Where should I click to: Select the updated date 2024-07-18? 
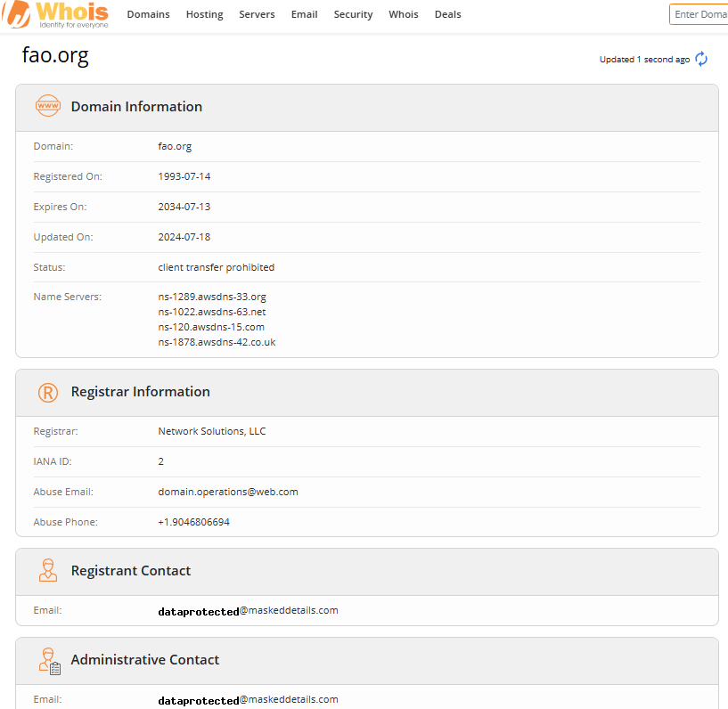pos(184,237)
